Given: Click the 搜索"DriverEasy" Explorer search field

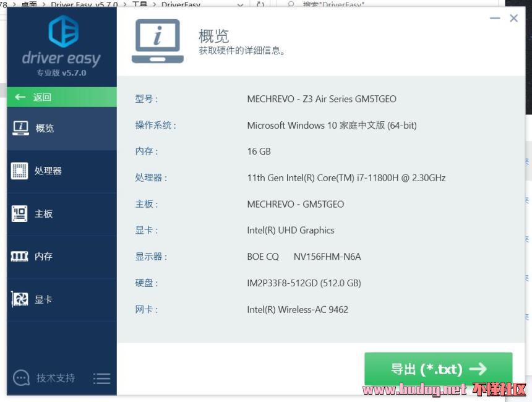Looking at the screenshot, I should (387, 4).
